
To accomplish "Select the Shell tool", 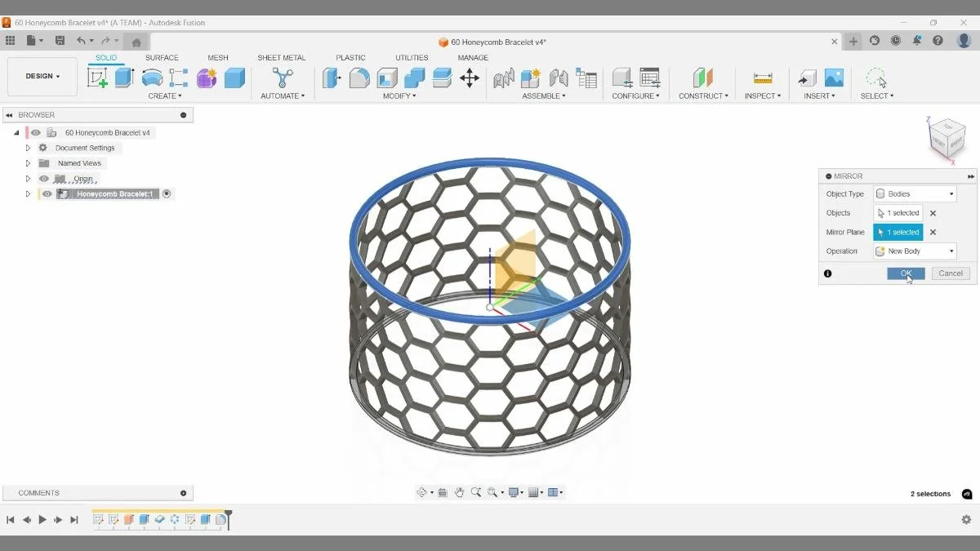I will [x=387, y=78].
